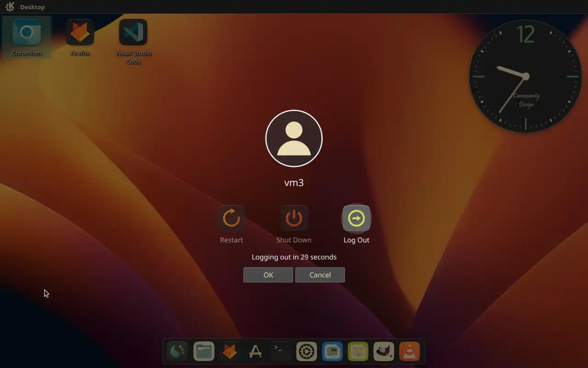Open the gear settings icon in dock
This screenshot has width=588, height=368.
306,352
